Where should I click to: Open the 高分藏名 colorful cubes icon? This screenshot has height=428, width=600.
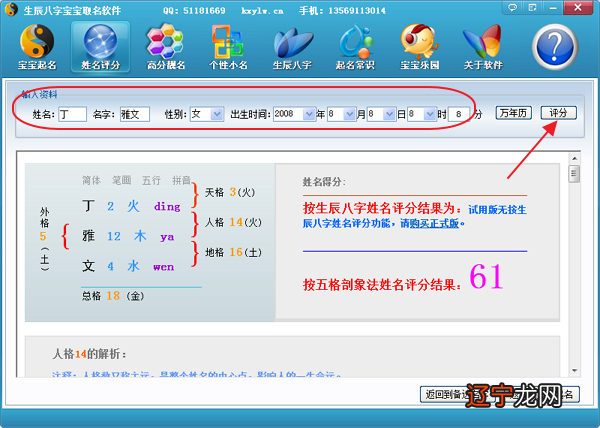click(x=164, y=47)
